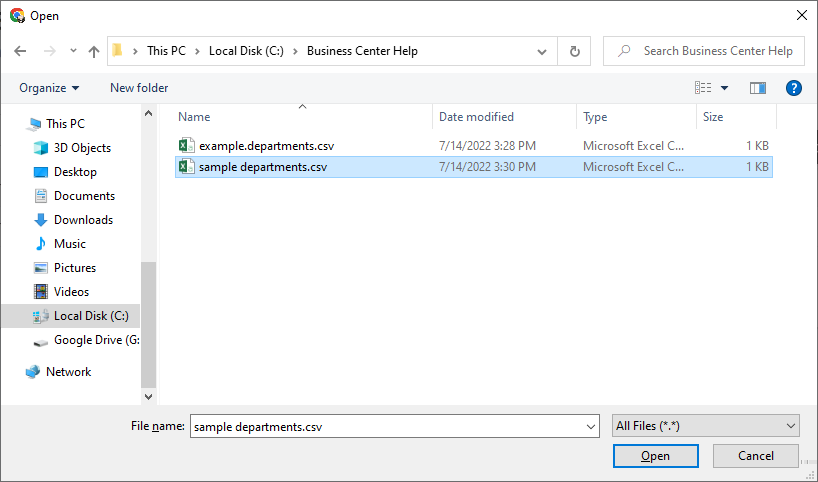This screenshot has height=482, width=818.
Task: Click the navigation pane scrollbar
Action: pos(148,320)
